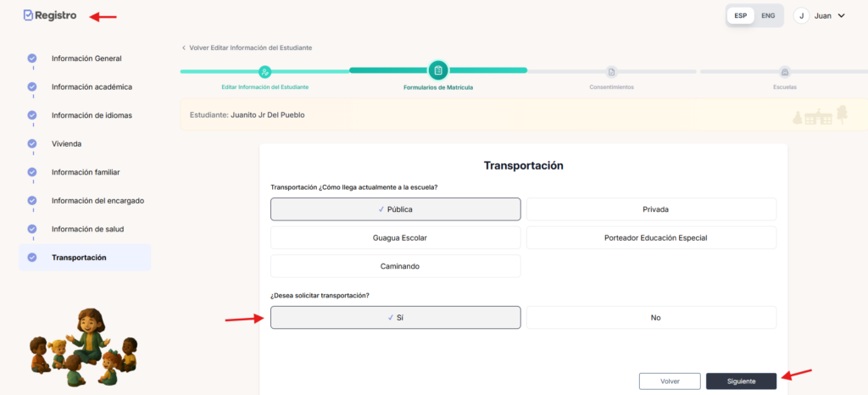Click the Formularios de Matrícula step icon

(438, 70)
